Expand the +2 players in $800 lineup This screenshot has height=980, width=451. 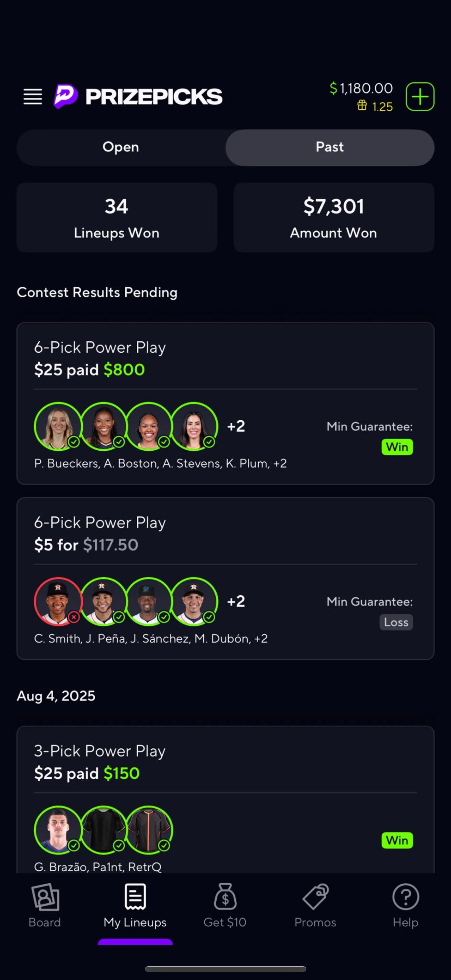click(x=236, y=426)
